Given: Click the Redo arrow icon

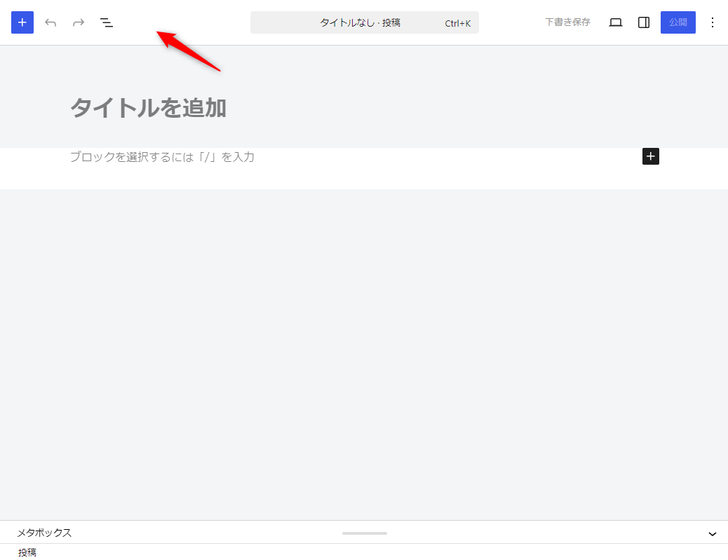Looking at the screenshot, I should tap(79, 22).
